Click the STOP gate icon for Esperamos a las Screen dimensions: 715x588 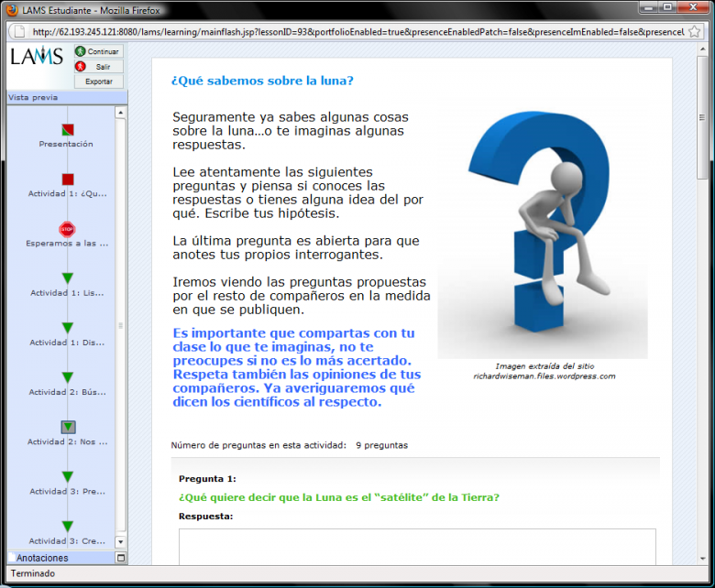click(67, 229)
